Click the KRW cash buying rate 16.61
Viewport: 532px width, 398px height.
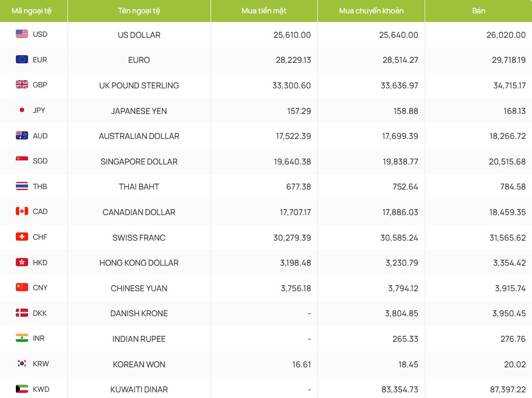click(x=302, y=364)
